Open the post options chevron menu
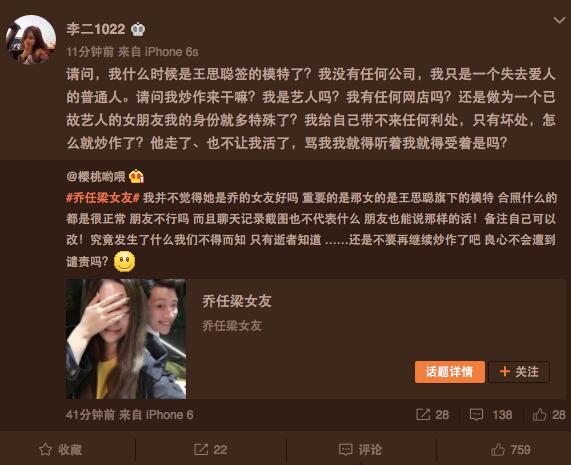The height and width of the screenshot is (465, 571). [559, 20]
